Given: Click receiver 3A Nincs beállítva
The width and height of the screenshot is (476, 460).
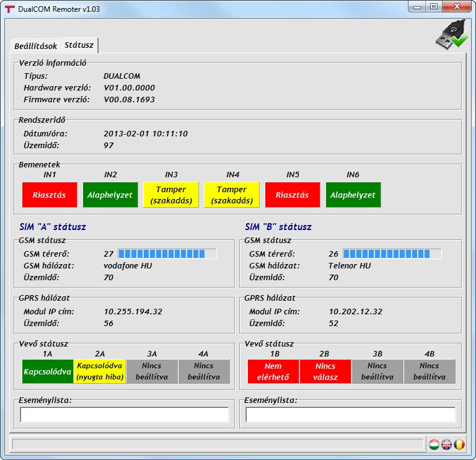Looking at the screenshot, I should click(152, 371).
